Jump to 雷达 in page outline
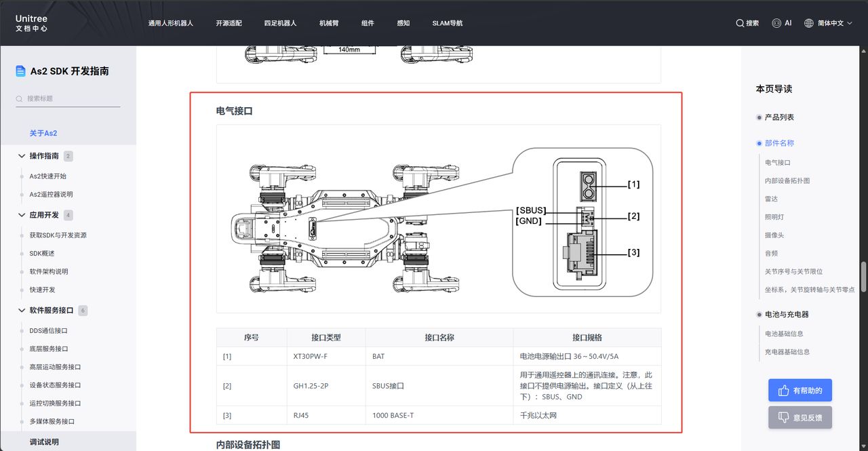Viewport: 868px width, 451px height. pos(771,199)
